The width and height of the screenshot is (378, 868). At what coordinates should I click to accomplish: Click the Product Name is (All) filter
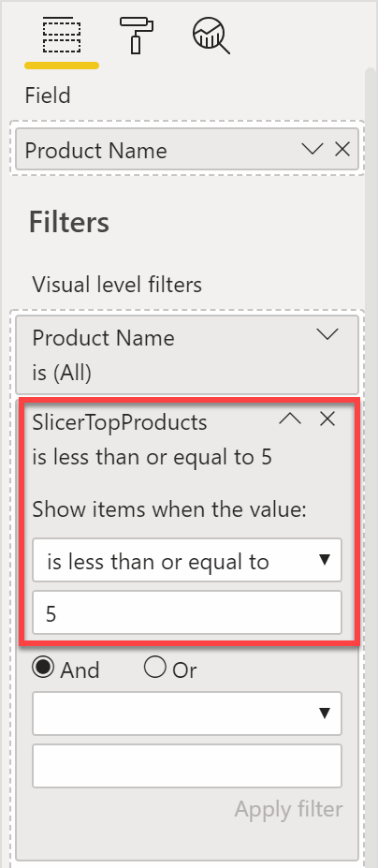pyautogui.click(x=187, y=355)
